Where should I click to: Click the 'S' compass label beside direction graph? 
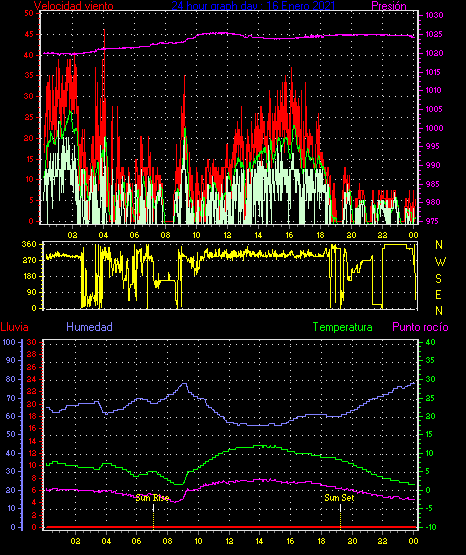pos(439,279)
